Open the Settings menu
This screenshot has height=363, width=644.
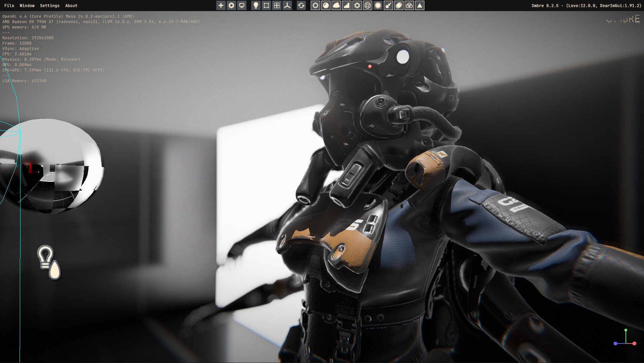[49, 6]
